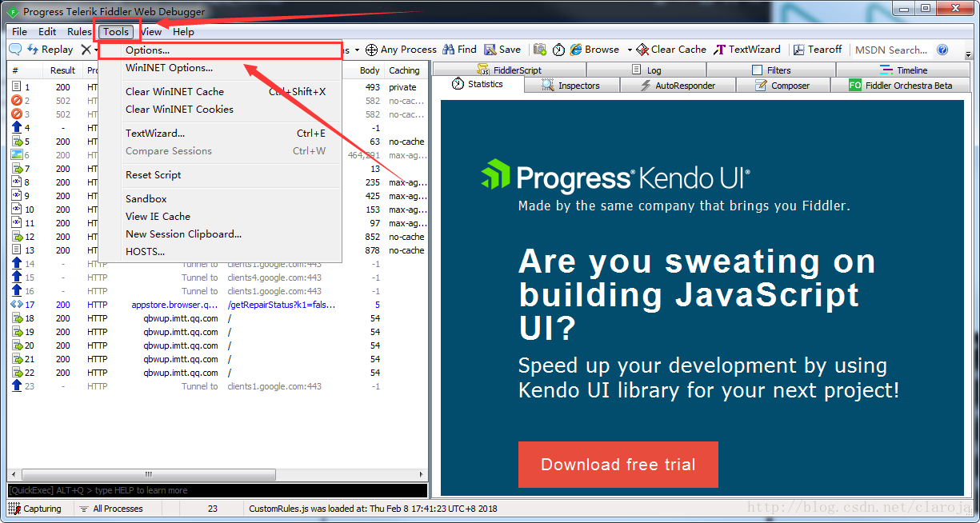Viewport: 980px width, 523px height.
Task: Focus the MSDN Search box
Action: pos(891,50)
